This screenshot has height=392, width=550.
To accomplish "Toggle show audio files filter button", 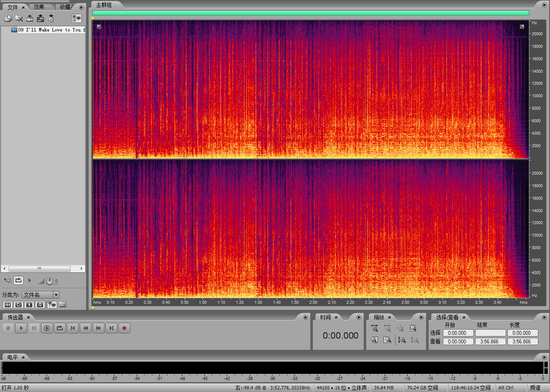I will click(8, 305).
